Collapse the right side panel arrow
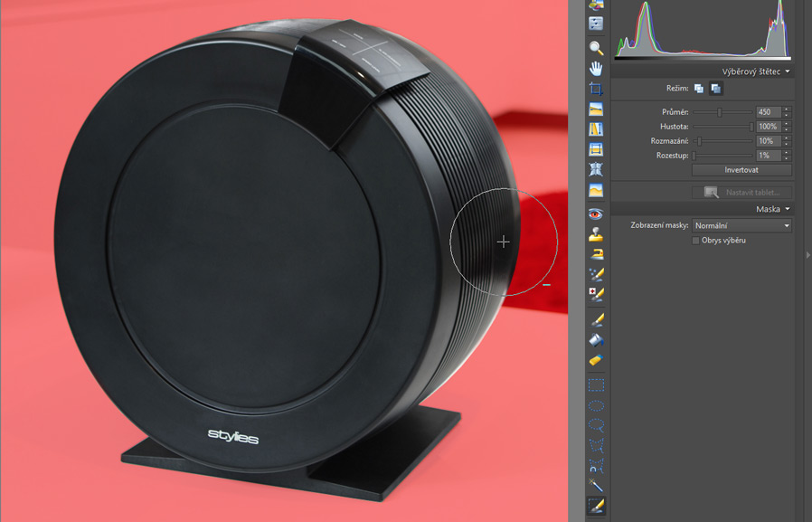 pos(807,255)
